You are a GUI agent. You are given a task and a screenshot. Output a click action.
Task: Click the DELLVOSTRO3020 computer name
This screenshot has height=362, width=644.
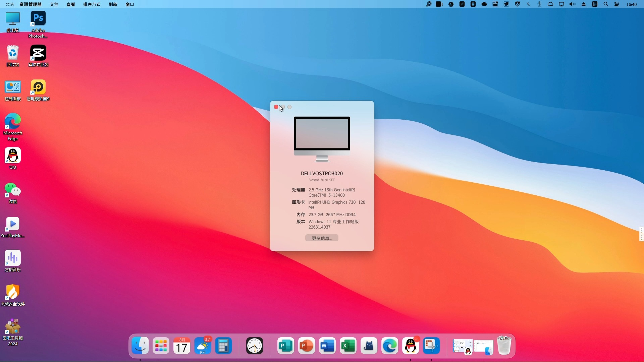click(322, 173)
